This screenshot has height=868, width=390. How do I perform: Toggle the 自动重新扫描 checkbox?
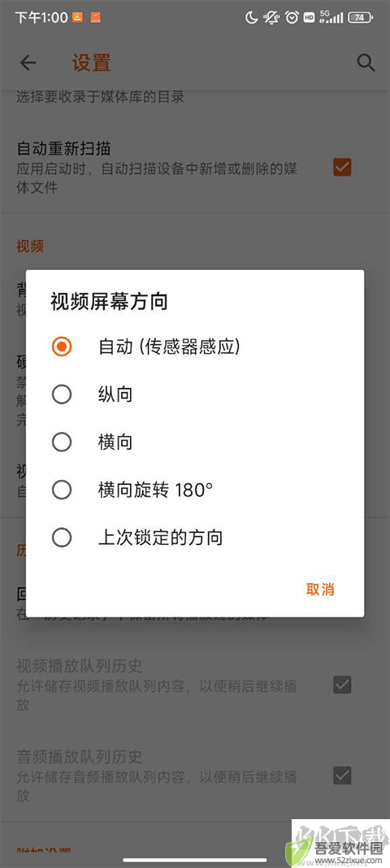[342, 167]
